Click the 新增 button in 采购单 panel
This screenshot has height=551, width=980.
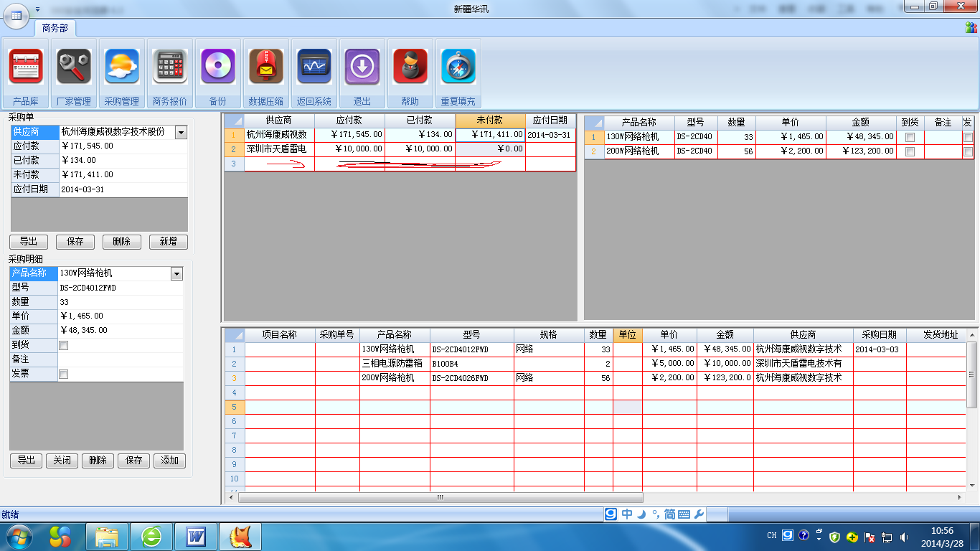[x=168, y=242]
